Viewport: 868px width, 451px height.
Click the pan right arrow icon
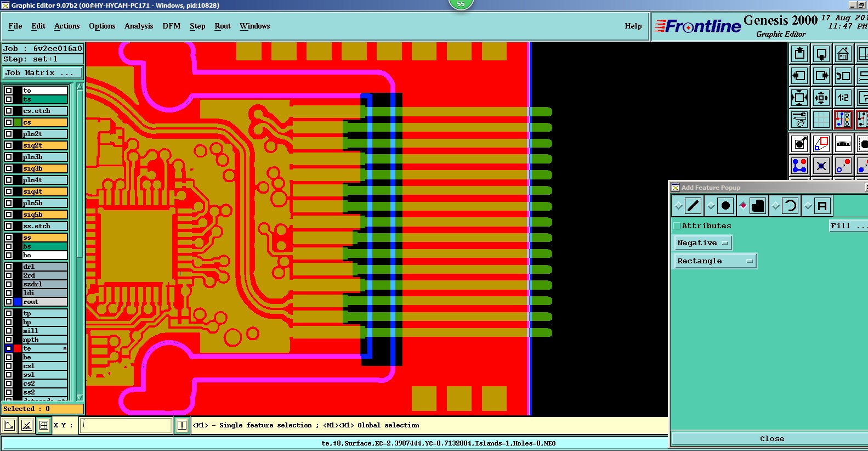pyautogui.click(x=821, y=76)
